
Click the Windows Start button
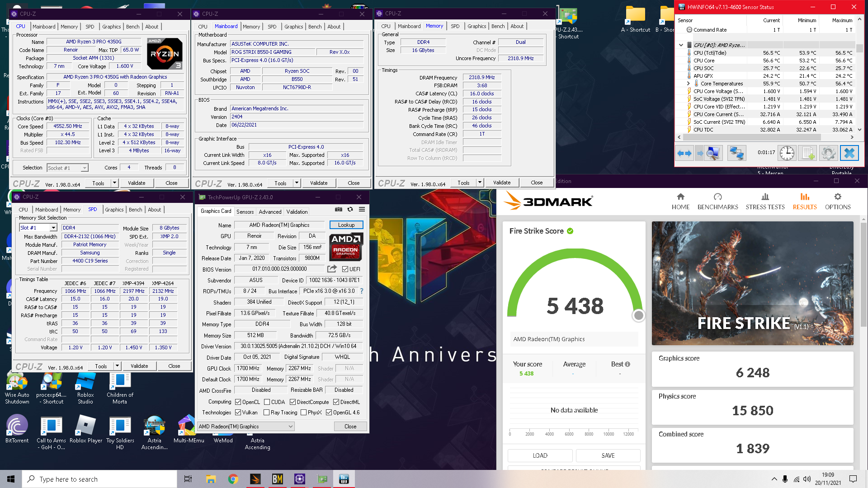[11, 479]
